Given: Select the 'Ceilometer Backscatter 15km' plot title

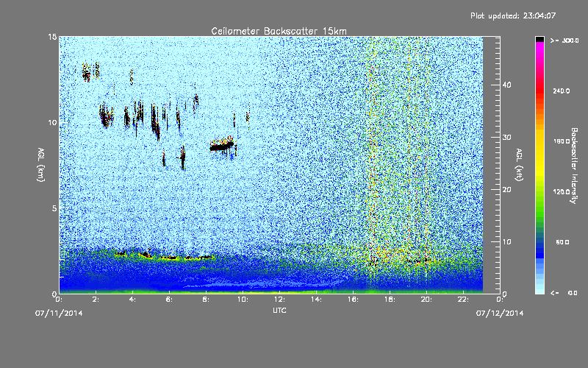Looking at the screenshot, I should [x=279, y=31].
